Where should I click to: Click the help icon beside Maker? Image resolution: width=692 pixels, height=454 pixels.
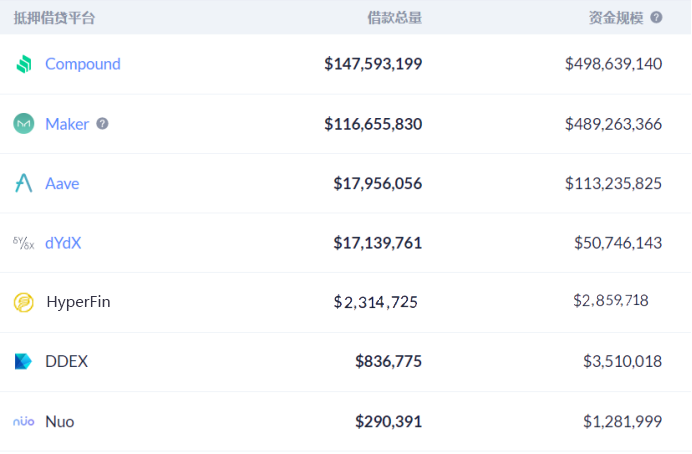tap(102, 124)
